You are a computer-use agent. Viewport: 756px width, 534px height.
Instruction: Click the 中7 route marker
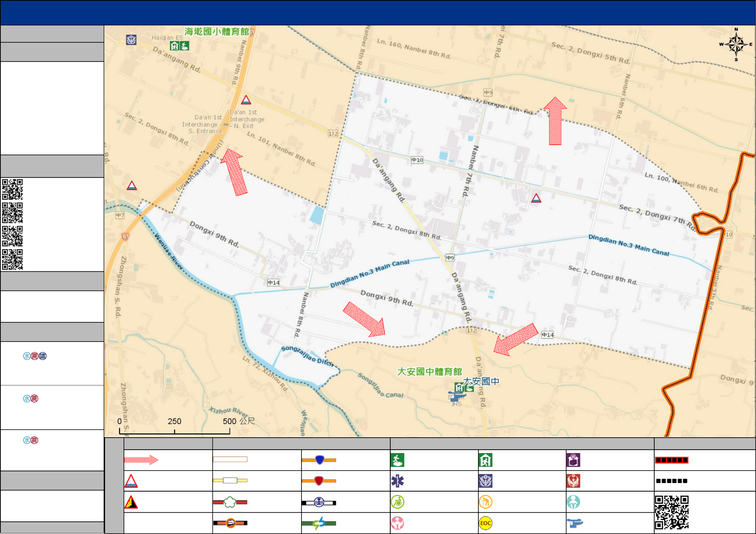tap(120, 216)
